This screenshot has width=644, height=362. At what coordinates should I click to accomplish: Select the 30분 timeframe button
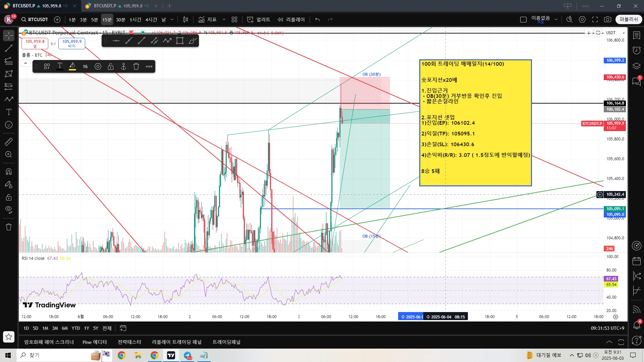(x=120, y=19)
